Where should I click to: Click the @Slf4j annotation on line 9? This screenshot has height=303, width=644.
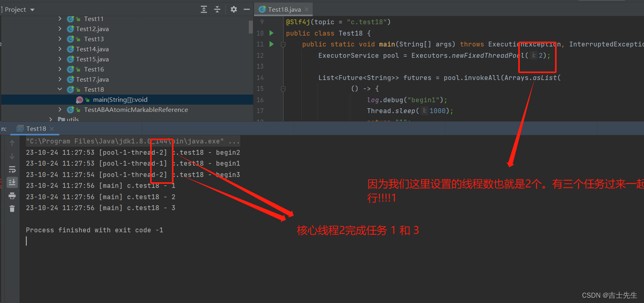[x=298, y=22]
